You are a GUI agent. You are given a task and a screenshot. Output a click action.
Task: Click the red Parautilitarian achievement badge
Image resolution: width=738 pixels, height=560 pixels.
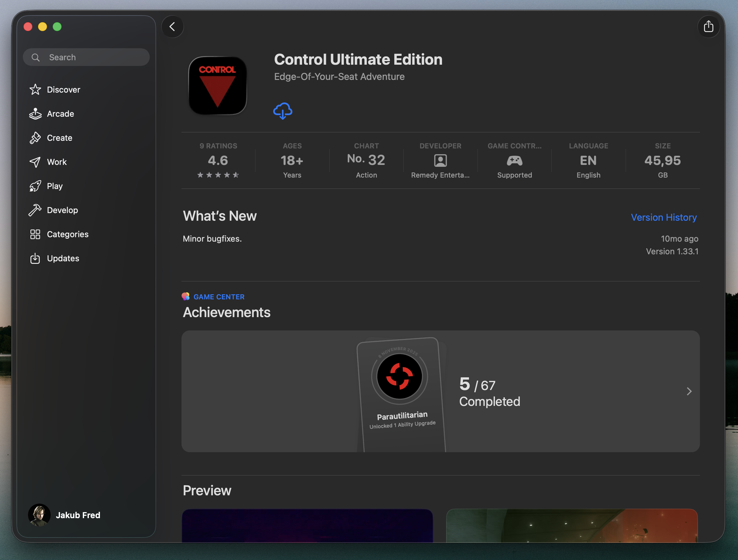[399, 377]
